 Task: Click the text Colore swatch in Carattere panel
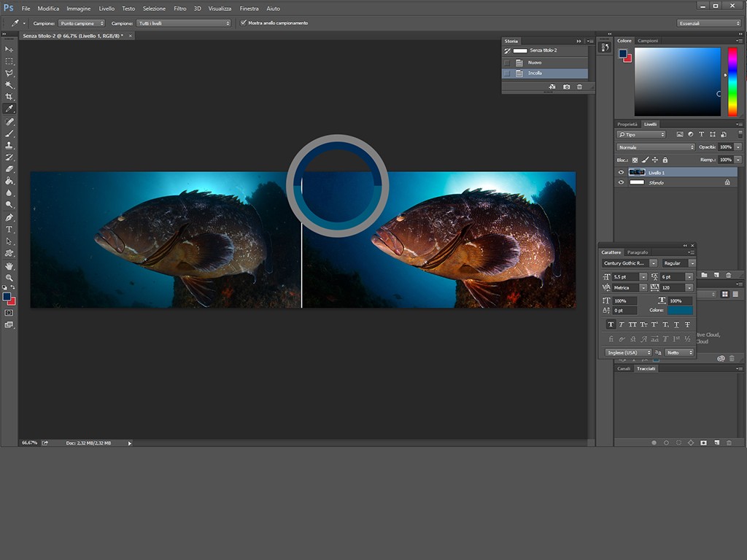coord(680,310)
